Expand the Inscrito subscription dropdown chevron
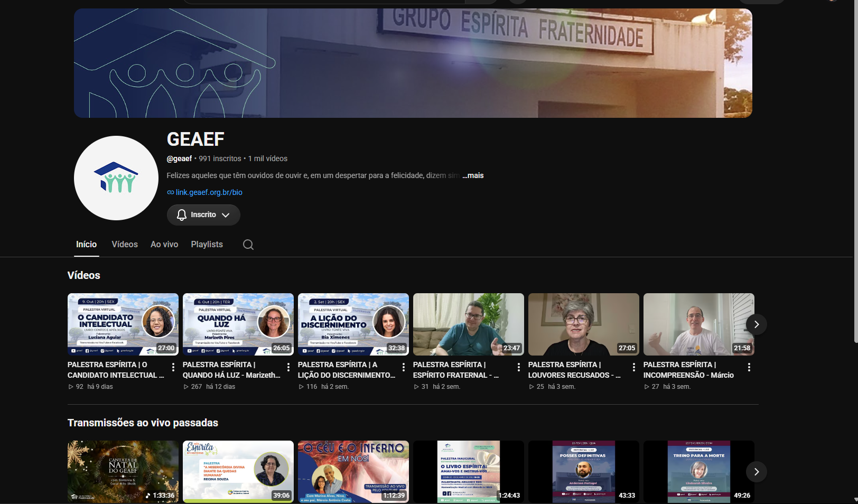The height and width of the screenshot is (504, 858). point(226,215)
